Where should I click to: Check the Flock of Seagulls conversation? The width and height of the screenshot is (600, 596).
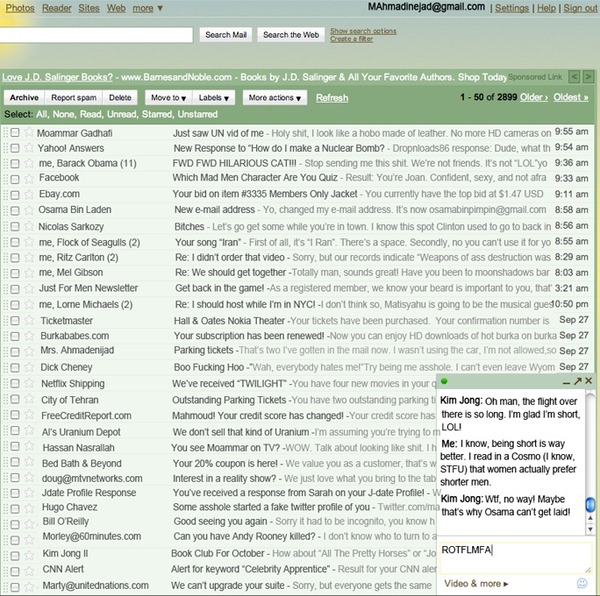point(15,242)
